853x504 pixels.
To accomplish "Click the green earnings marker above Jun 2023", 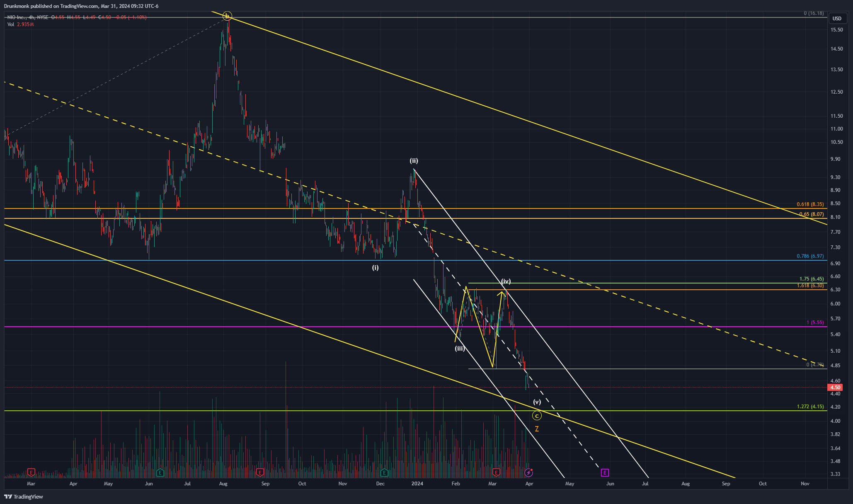I will [160, 472].
